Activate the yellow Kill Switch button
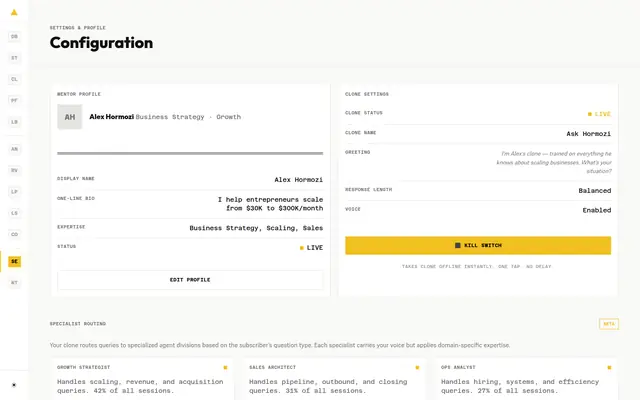The height and width of the screenshot is (400, 640). (478, 245)
